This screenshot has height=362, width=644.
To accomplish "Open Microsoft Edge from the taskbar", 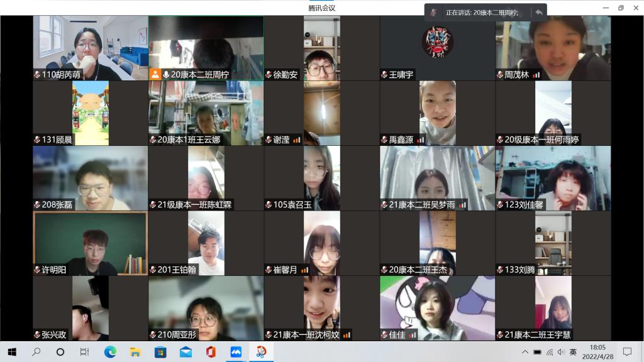I will tap(110, 352).
